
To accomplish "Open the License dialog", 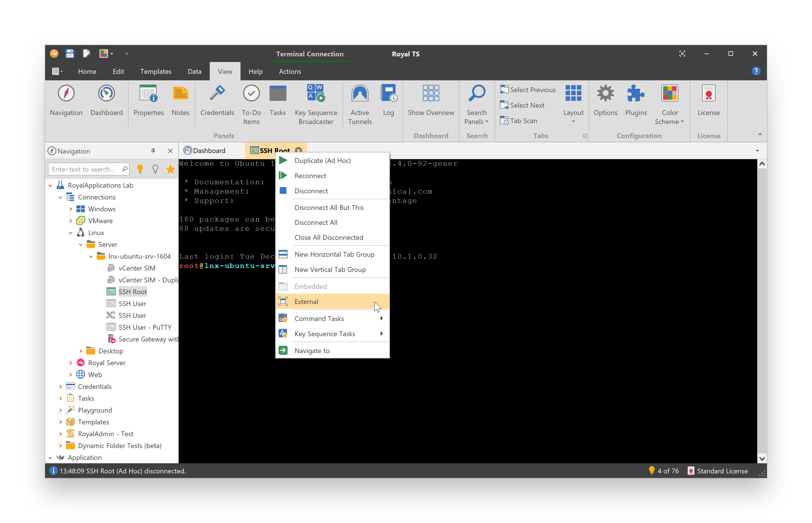I will pyautogui.click(x=708, y=101).
